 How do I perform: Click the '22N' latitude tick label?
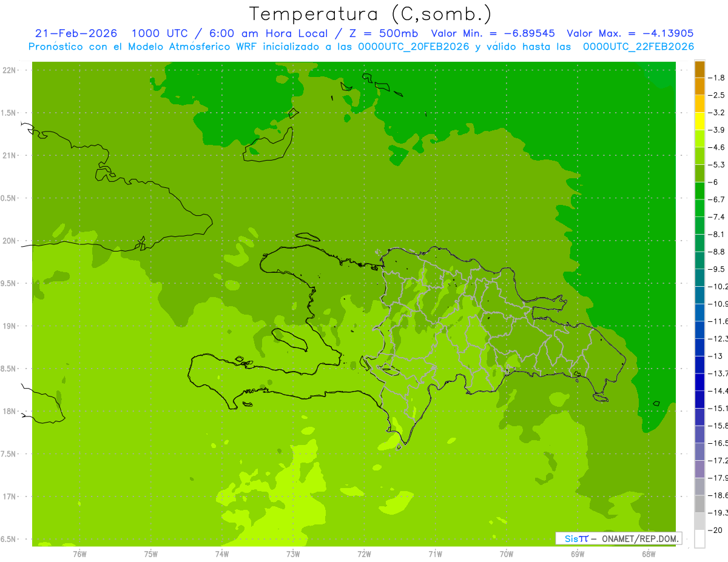pos(10,70)
